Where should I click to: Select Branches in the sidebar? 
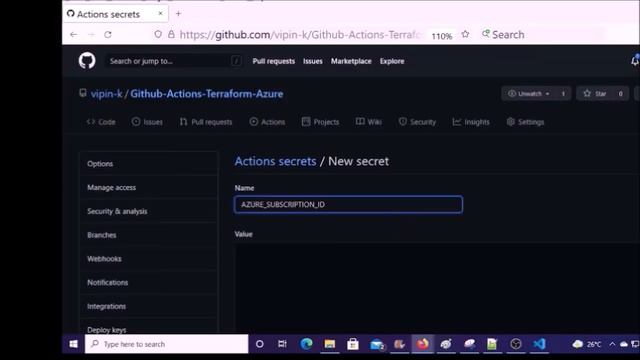pyautogui.click(x=149, y=235)
